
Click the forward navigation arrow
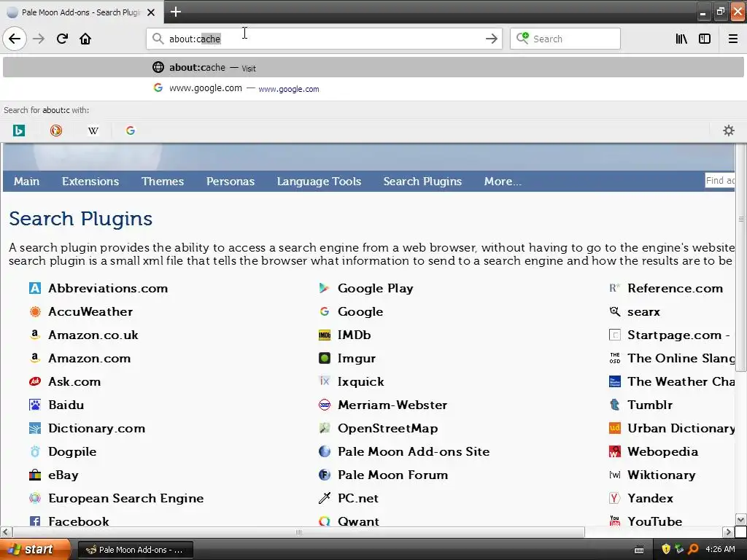39,39
